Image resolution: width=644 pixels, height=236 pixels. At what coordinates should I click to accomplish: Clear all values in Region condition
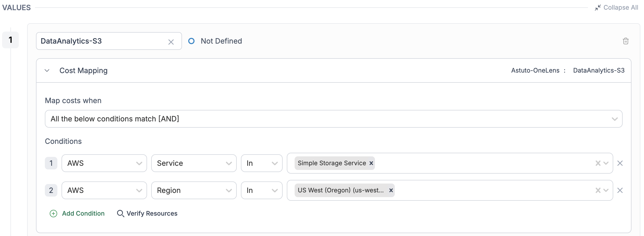point(598,190)
